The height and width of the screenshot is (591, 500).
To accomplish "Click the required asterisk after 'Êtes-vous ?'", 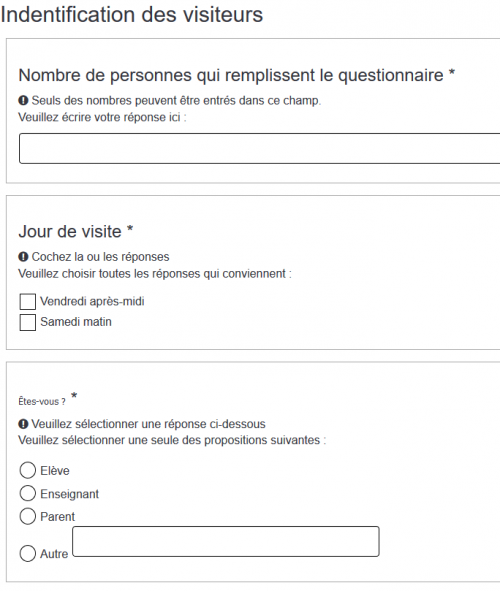I will click(74, 396).
